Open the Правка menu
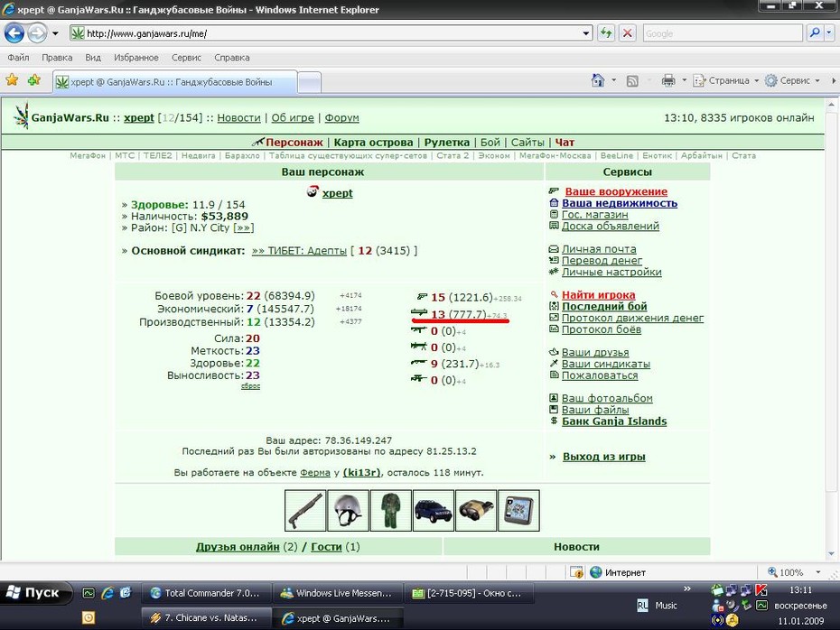Screen dimensions: 840x630 point(57,57)
